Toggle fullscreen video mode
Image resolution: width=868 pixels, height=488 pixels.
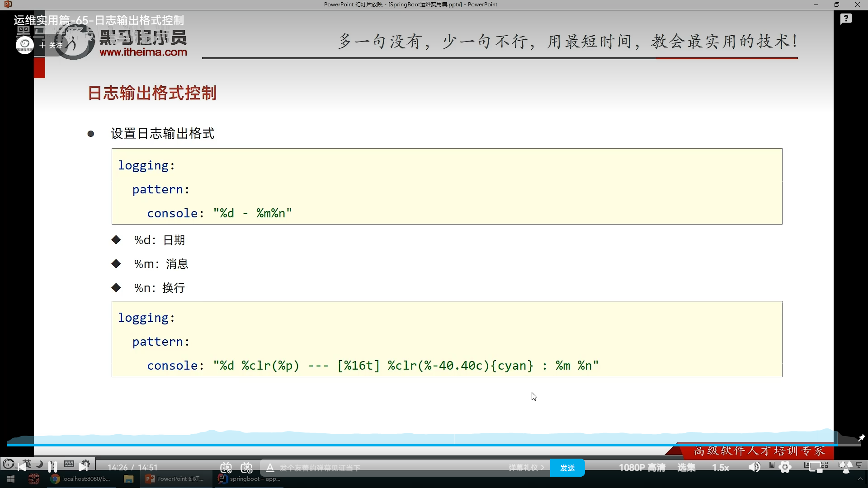tap(845, 467)
